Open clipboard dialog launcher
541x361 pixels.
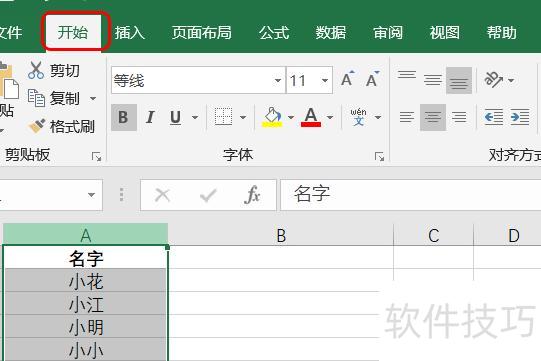(97, 157)
